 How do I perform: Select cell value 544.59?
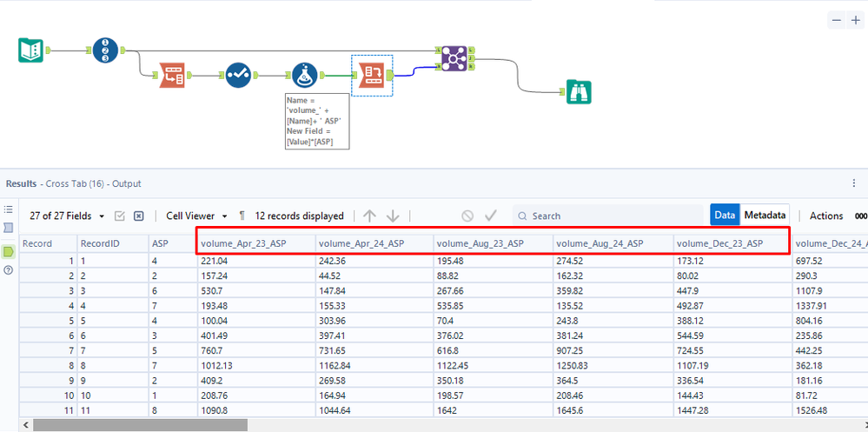point(732,335)
